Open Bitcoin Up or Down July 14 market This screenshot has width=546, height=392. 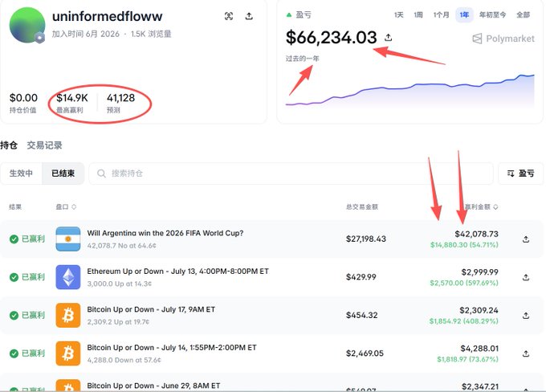pyautogui.click(x=172, y=347)
